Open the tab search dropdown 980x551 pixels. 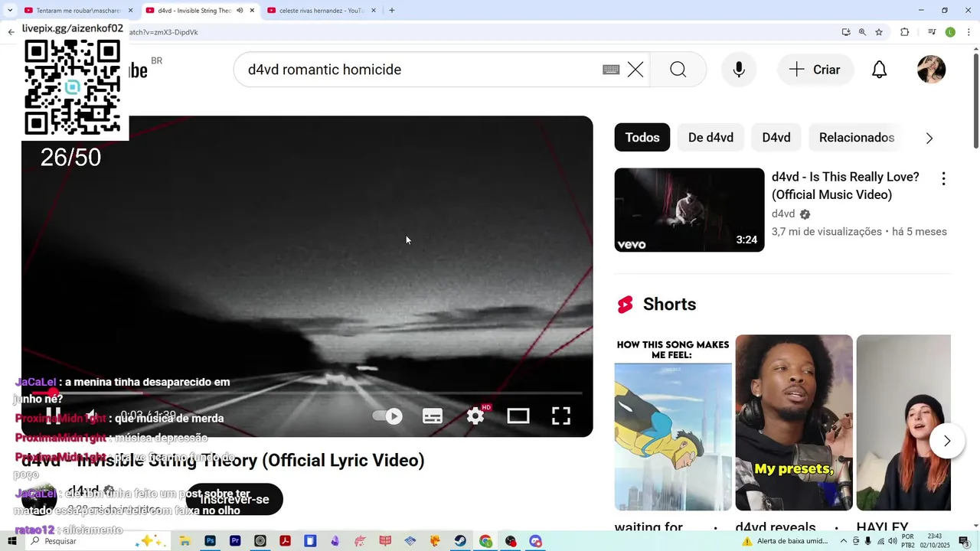pos(10,11)
